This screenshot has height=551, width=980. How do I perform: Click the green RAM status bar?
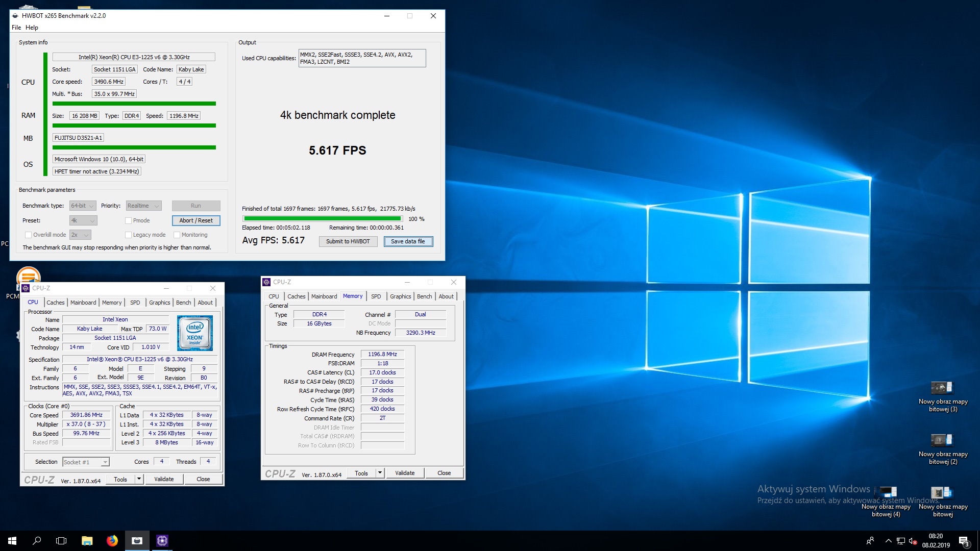[x=134, y=126]
